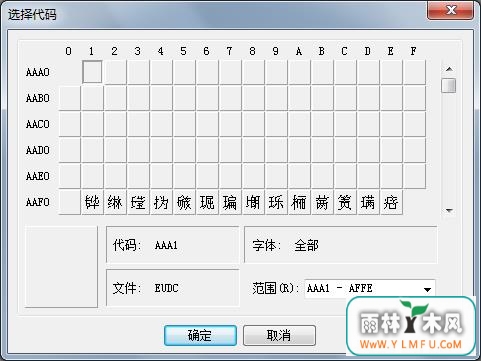Screen dimensions: 481x361
Task: Select character cell AAF5 in row AAF0
Action: click(184, 202)
